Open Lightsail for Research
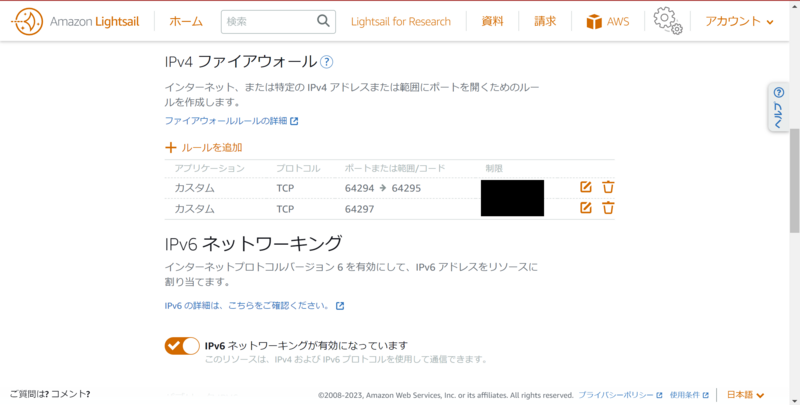 coord(401,21)
